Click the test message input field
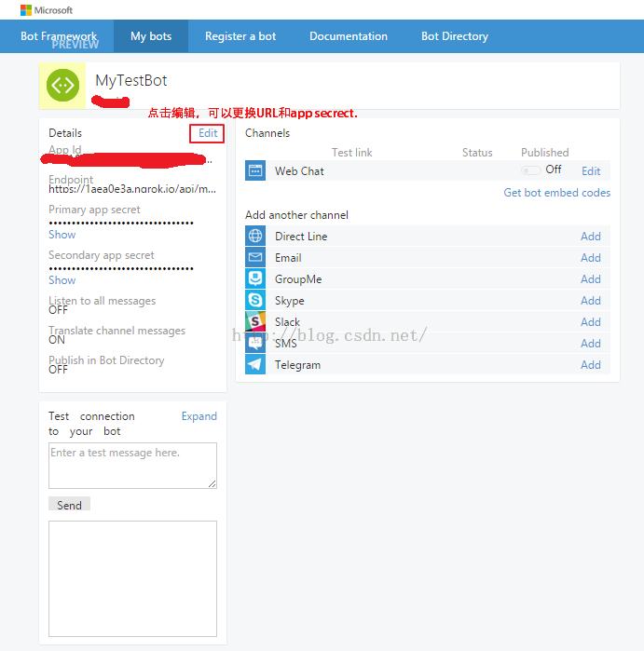The width and height of the screenshot is (644, 651). point(132,466)
